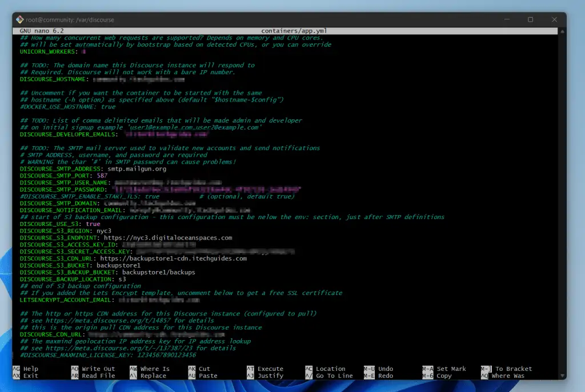Viewport: 585px width, 392px height.
Task: Click the terminal vertical scrollbar track
Action: (x=562, y=204)
